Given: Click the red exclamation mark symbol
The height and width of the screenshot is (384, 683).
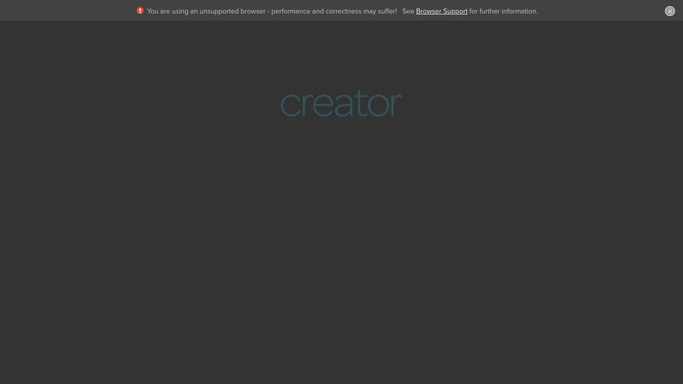Looking at the screenshot, I should click(x=140, y=11).
